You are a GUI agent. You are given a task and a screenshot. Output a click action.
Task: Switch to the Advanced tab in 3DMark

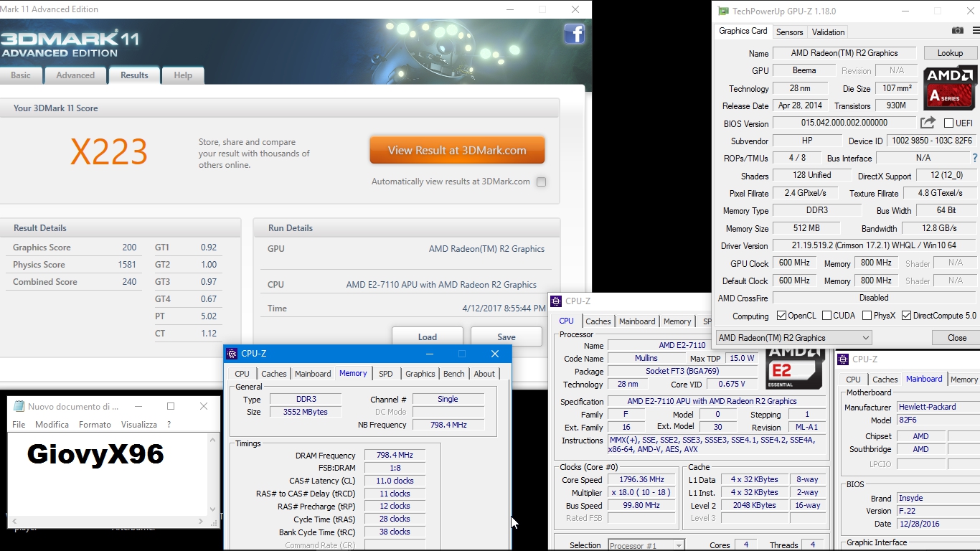(75, 75)
